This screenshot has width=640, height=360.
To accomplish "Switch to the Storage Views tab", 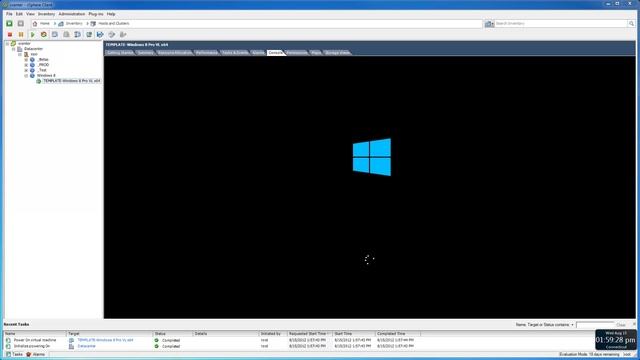I will click(338, 53).
